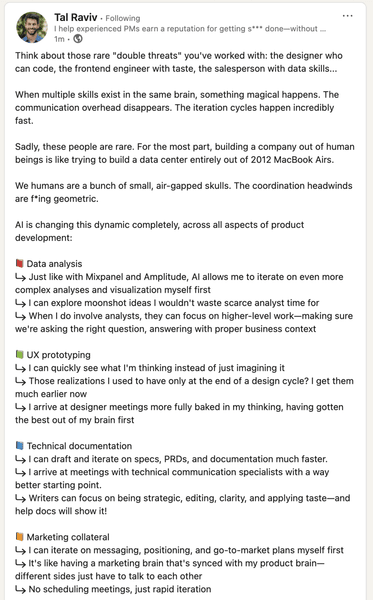Click the green book icon beside UX prototyping
Screen dimensions: 373x600
(x=20, y=354)
